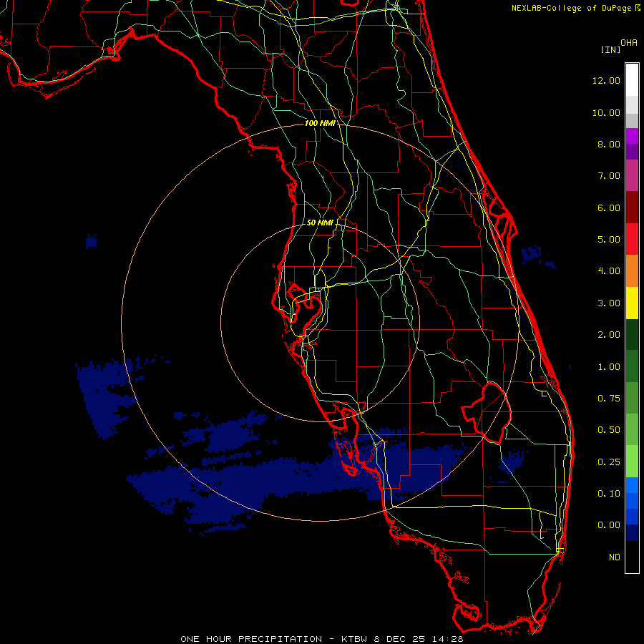
Task: Click the 1.00 scale value
Action: 609,367
